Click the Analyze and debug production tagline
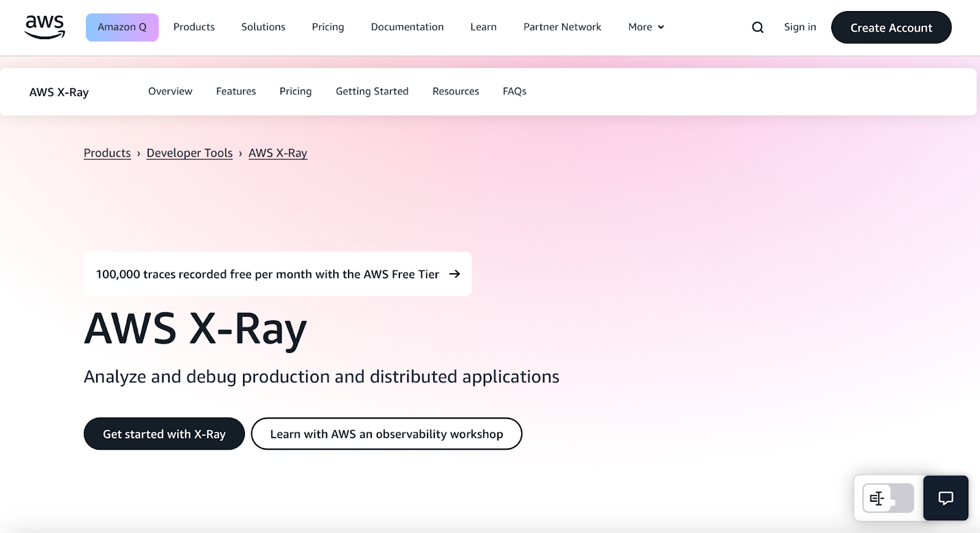The width and height of the screenshot is (980, 533). click(x=322, y=377)
